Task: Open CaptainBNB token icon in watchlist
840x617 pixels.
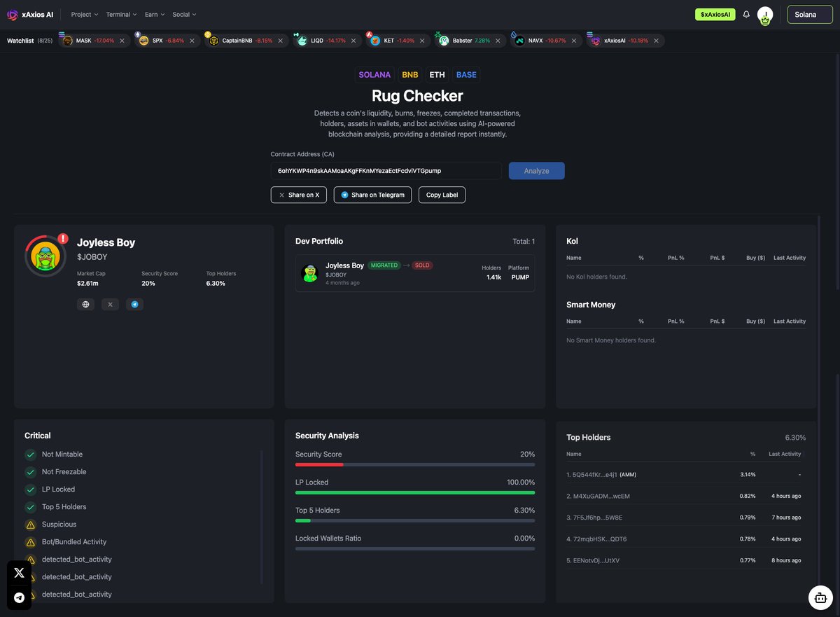Action: point(213,41)
